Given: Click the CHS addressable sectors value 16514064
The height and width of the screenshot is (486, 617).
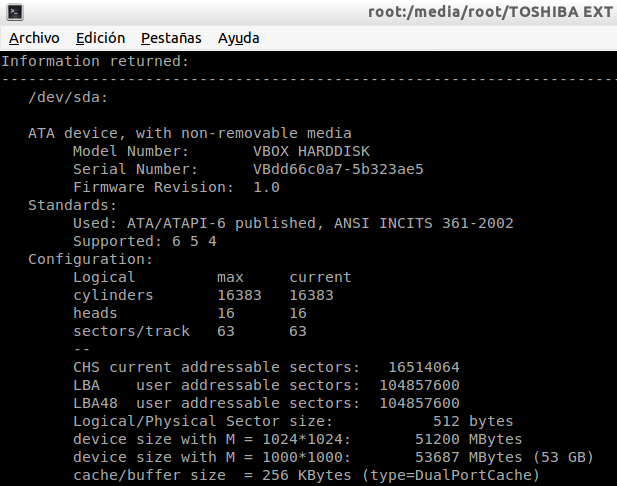Looking at the screenshot, I should 423,367.
